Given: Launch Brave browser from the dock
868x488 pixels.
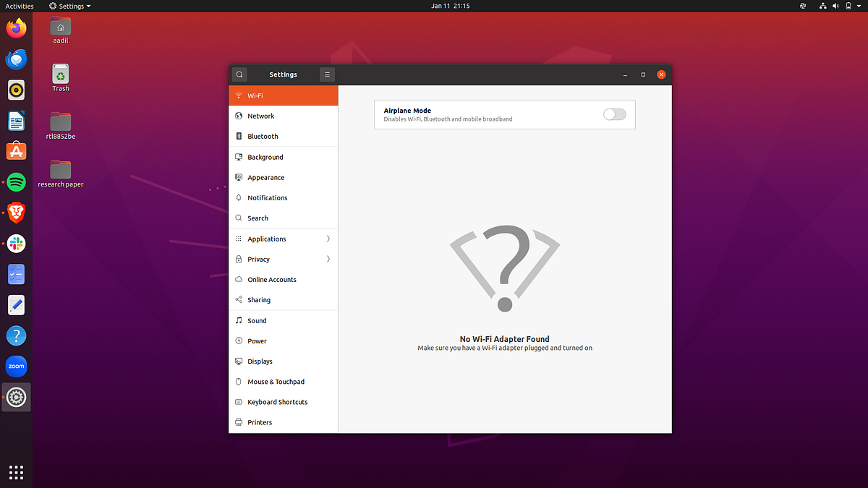Looking at the screenshot, I should pyautogui.click(x=16, y=213).
